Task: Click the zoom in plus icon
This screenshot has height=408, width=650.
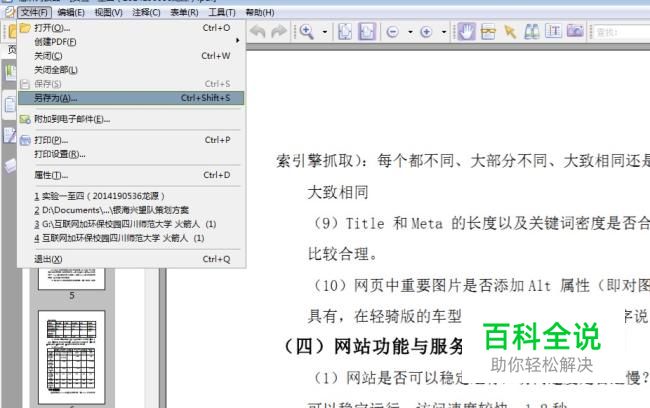Action: pos(426,32)
